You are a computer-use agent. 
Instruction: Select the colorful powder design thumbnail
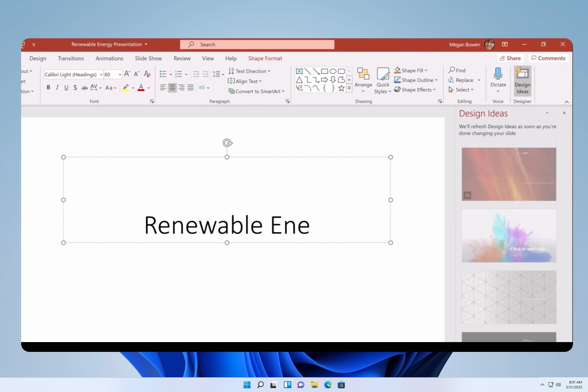coord(508,236)
